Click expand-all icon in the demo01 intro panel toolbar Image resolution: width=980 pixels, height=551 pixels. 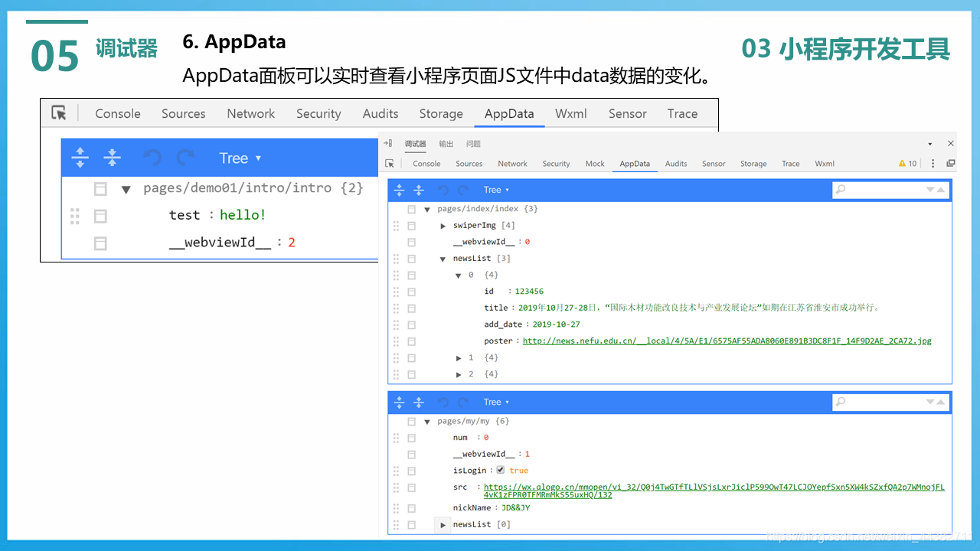coord(80,158)
